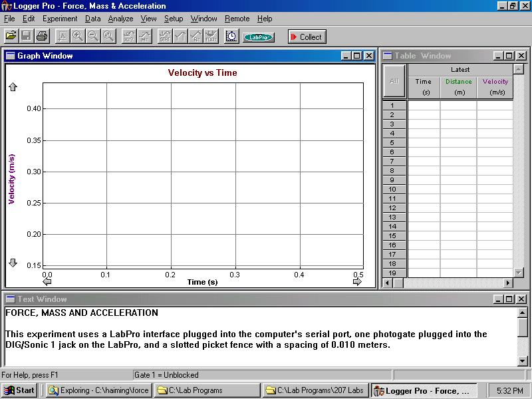Screen dimensions: 532x399
Task: Click the Velocity vs Time graph title
Action: pyautogui.click(x=203, y=72)
